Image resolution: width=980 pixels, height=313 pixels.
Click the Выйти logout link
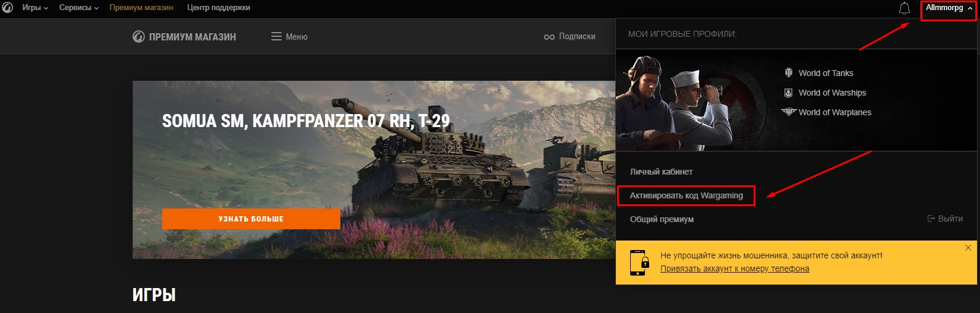click(x=945, y=219)
